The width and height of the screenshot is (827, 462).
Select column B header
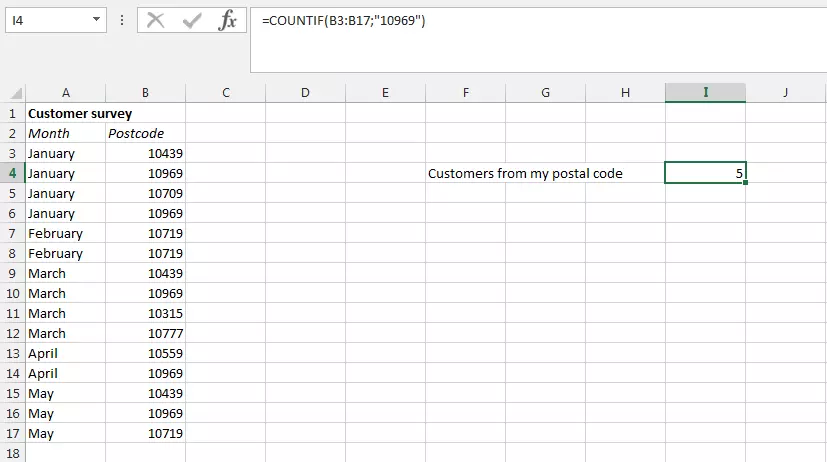pos(145,93)
